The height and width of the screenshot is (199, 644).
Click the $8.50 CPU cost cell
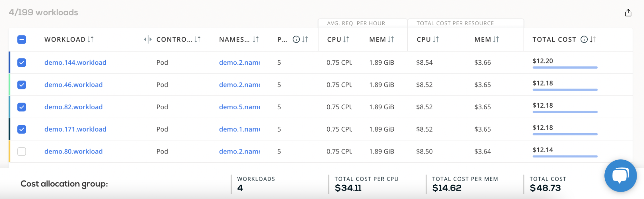pos(424,152)
